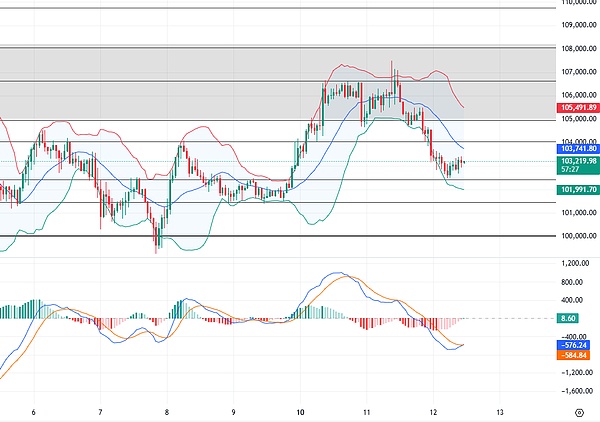
Task: Select the date 6 on time axis
Action: 34,411
